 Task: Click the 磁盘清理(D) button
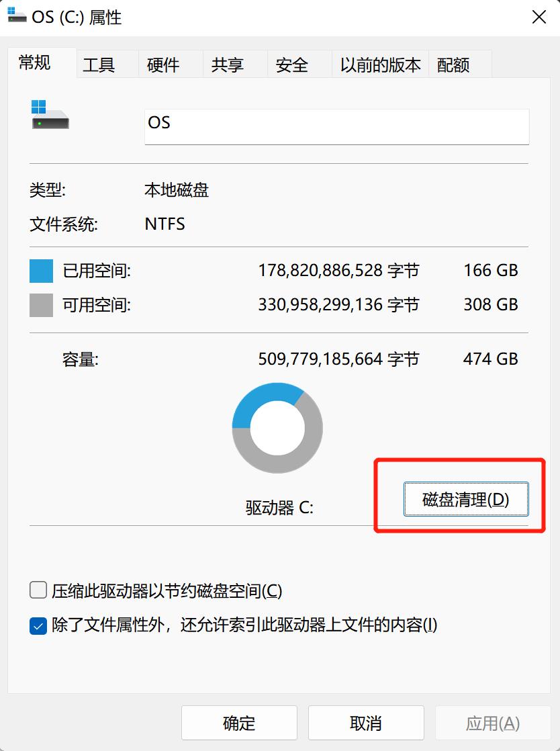[x=466, y=498]
